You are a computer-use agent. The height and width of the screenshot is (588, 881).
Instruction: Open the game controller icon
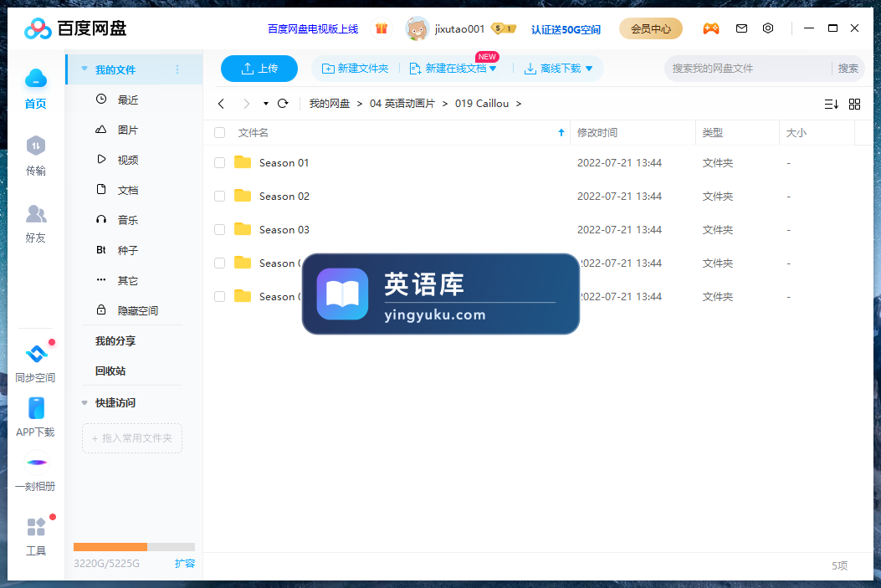[711, 28]
